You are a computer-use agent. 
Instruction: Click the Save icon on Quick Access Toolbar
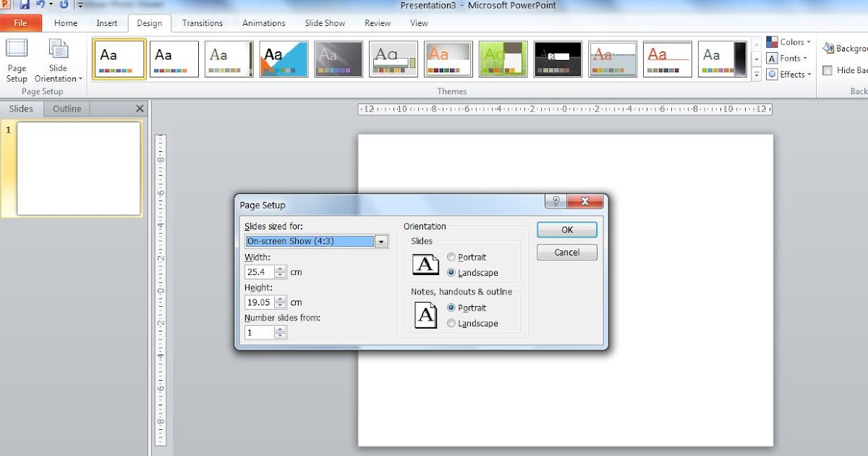tap(24, 6)
